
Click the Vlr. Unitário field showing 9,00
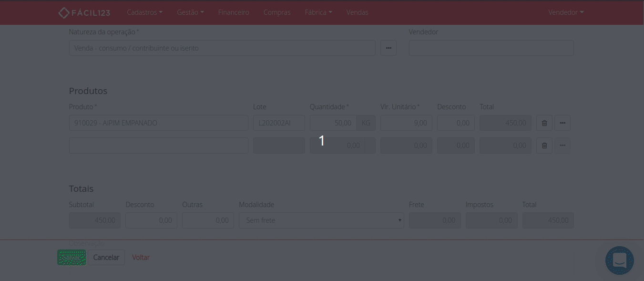pos(406,123)
